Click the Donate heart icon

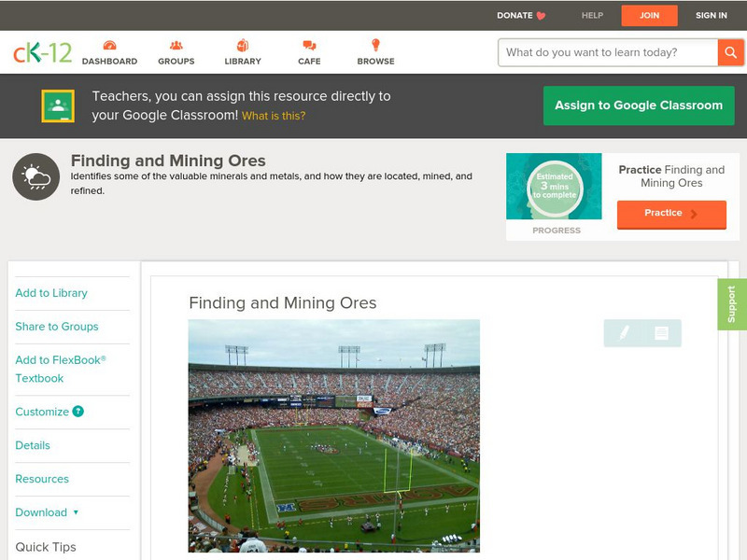click(x=541, y=16)
